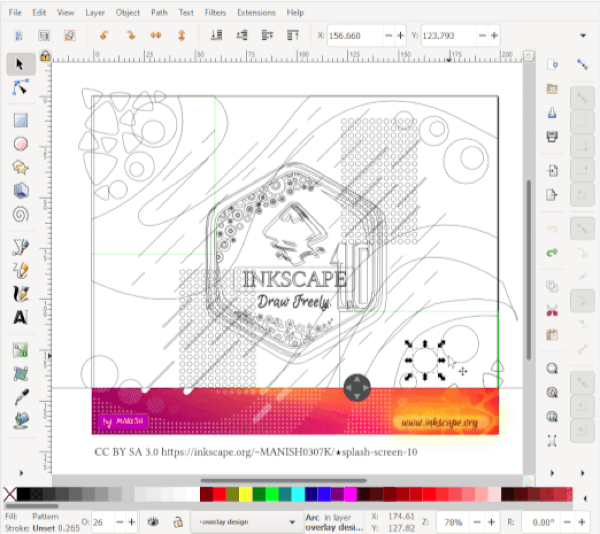Screen dimensions: 600x534
Task: Toggle the layer lock icon in status bar
Action: point(175,521)
